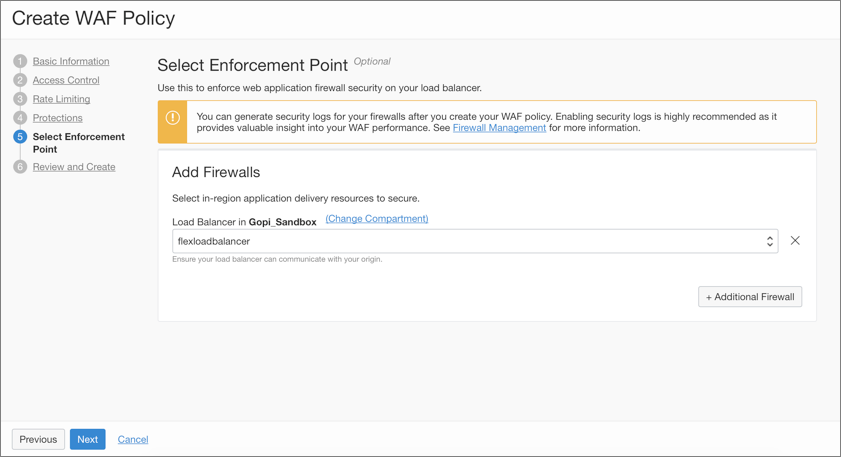This screenshot has height=457, width=841.
Task: Remove the flexloadbalancer firewall with X
Action: tap(795, 241)
